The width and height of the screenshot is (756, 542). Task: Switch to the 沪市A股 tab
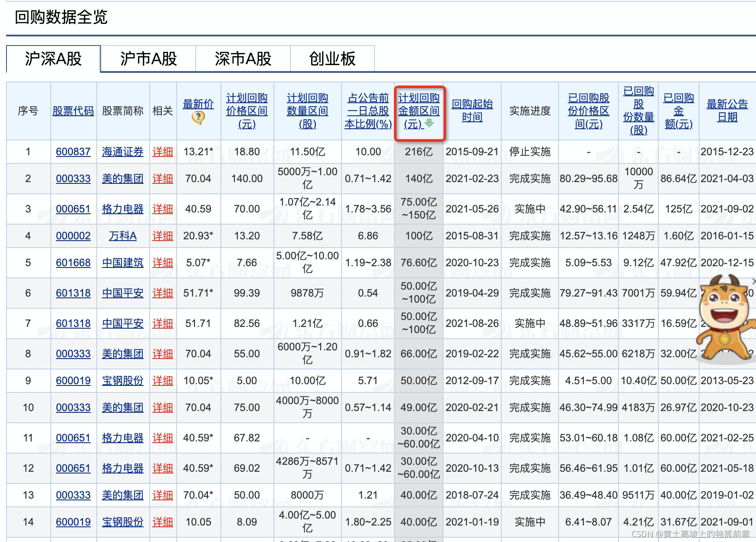pyautogui.click(x=148, y=59)
